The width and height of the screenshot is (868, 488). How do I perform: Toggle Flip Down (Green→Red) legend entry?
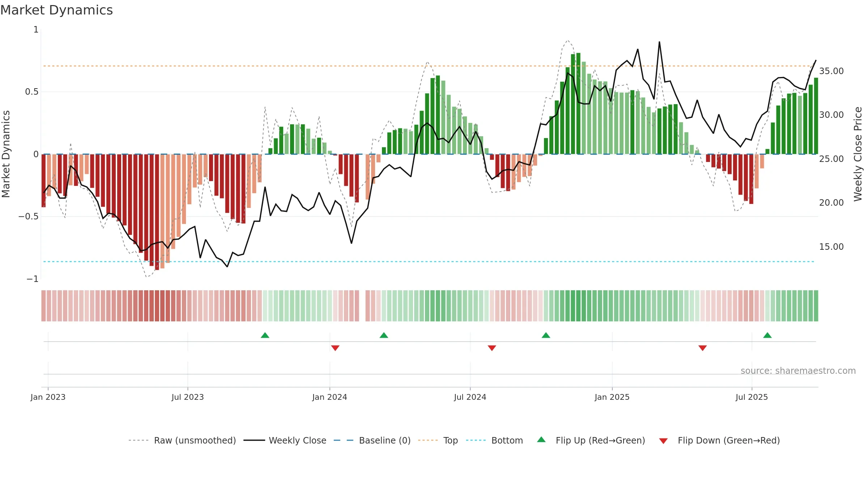(x=719, y=440)
